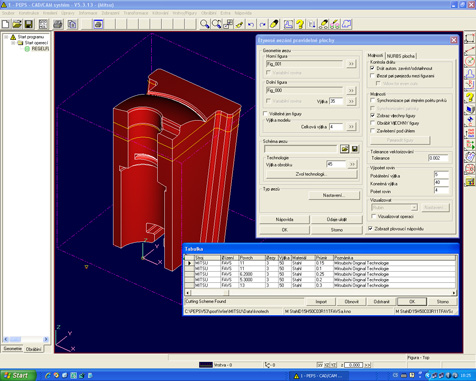Click the Vrstva layer color swatch
The height and width of the screenshot is (381, 476).
pos(206,365)
